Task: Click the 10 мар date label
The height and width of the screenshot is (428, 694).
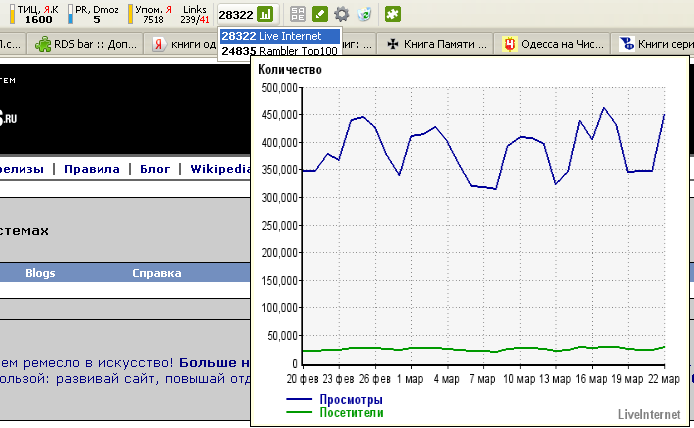Action: [519, 379]
